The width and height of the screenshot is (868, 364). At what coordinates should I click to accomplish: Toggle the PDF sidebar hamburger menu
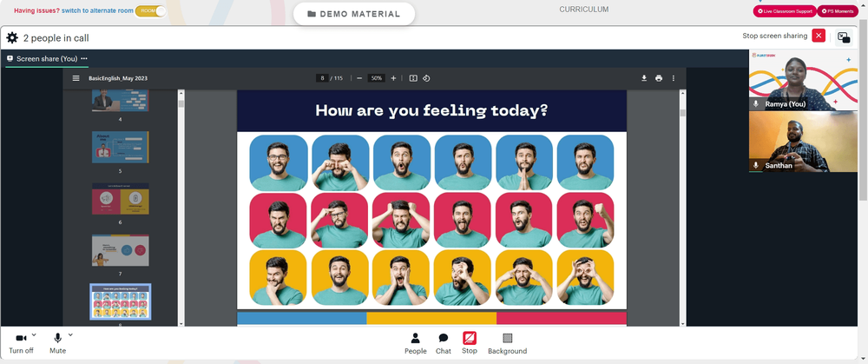pos(76,78)
